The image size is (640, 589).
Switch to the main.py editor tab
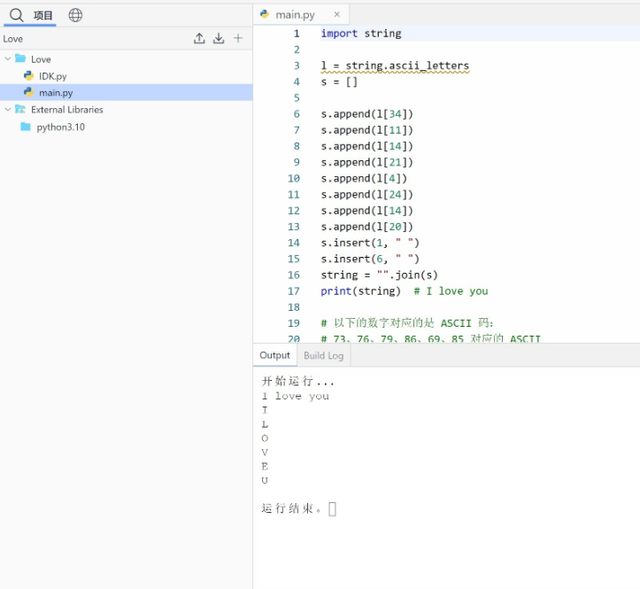click(x=295, y=15)
